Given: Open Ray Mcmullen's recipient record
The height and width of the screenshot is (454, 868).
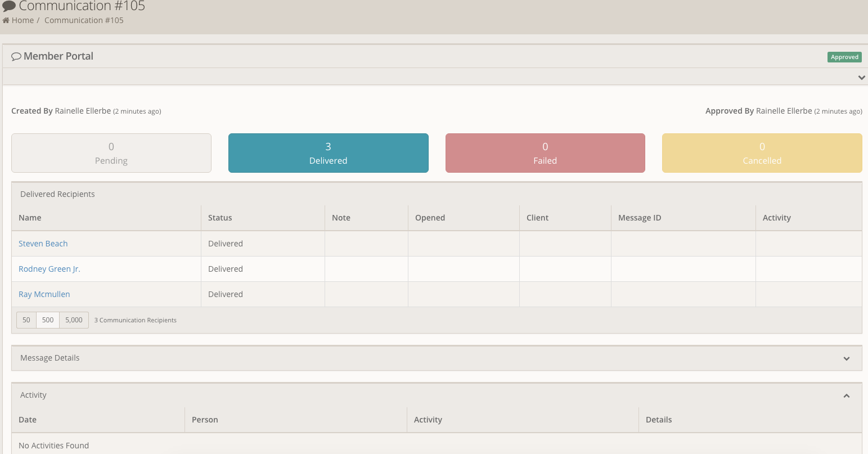Looking at the screenshot, I should (x=44, y=294).
